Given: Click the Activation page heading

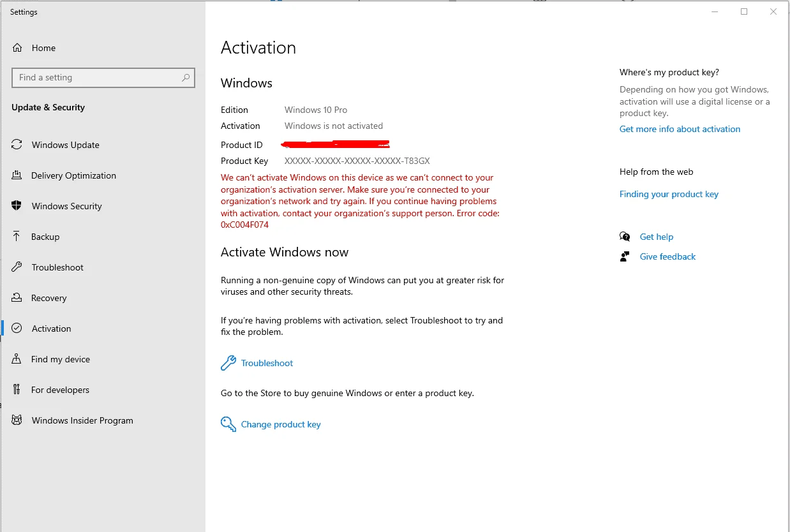Looking at the screenshot, I should [258, 48].
